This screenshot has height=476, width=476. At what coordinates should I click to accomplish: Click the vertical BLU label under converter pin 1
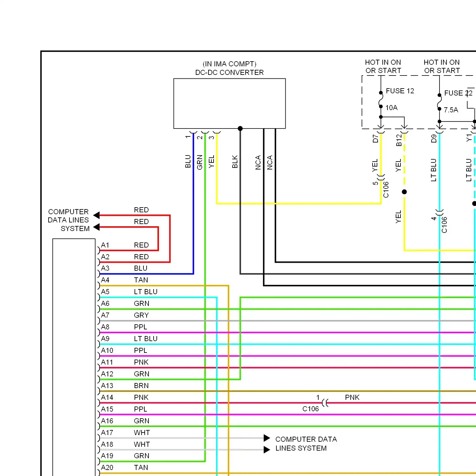(x=188, y=161)
